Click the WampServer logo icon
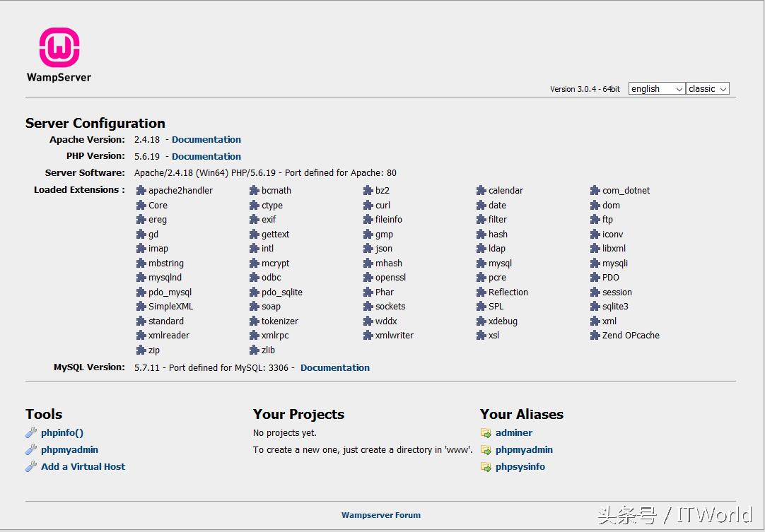This screenshot has width=765, height=532. 59,47
